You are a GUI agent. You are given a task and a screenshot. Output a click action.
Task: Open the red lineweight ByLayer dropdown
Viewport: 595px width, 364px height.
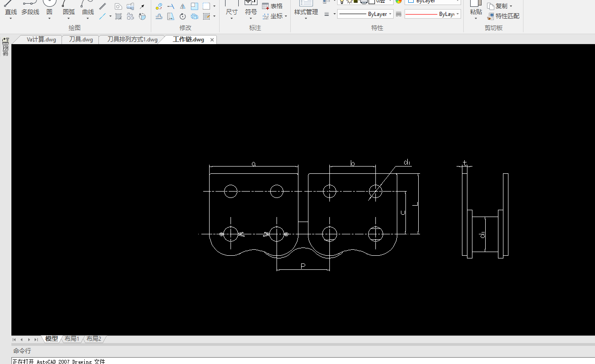[x=432, y=14]
